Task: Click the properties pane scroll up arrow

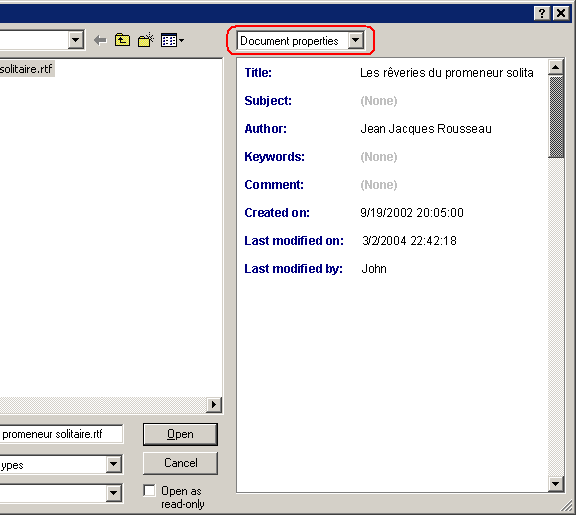Action: click(556, 67)
